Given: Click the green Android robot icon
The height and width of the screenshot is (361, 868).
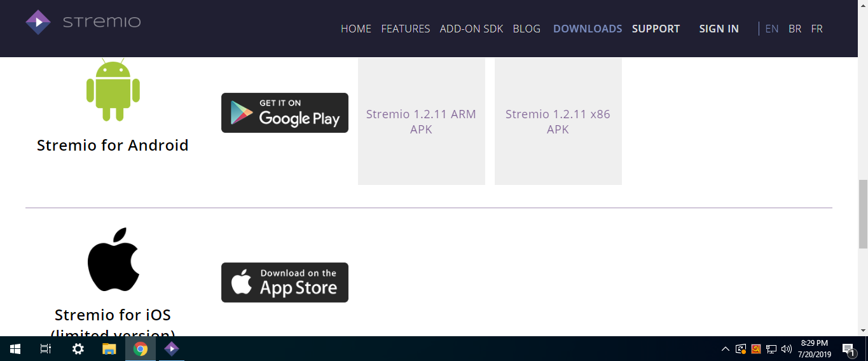Looking at the screenshot, I should tap(113, 90).
